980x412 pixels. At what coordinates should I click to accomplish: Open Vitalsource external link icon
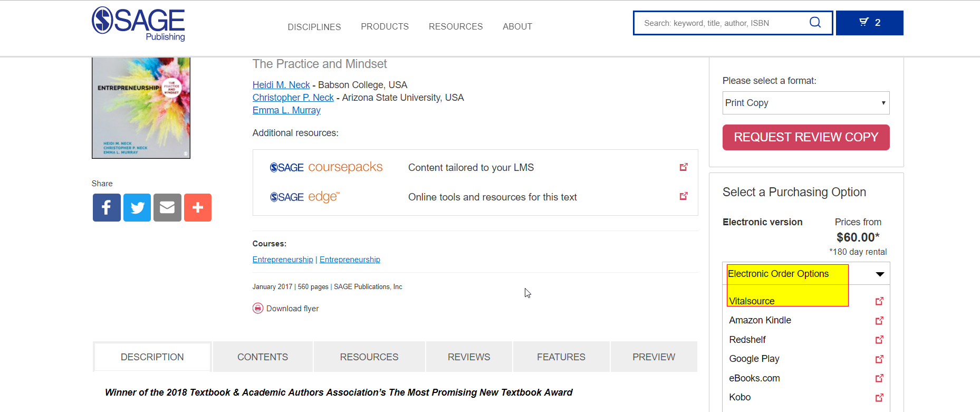pos(879,301)
